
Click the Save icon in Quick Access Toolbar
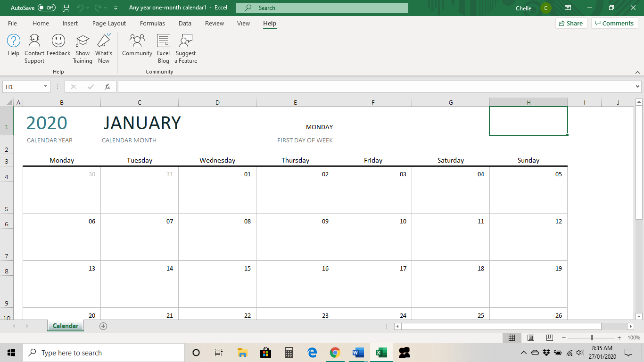66,8
